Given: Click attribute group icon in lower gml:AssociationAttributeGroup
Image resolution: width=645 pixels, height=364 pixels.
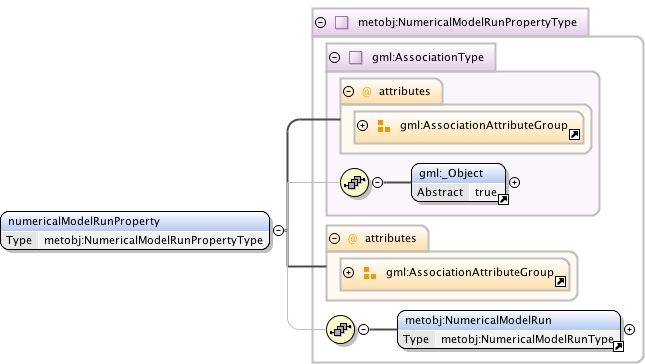Looking at the screenshot, I should (x=369, y=273).
